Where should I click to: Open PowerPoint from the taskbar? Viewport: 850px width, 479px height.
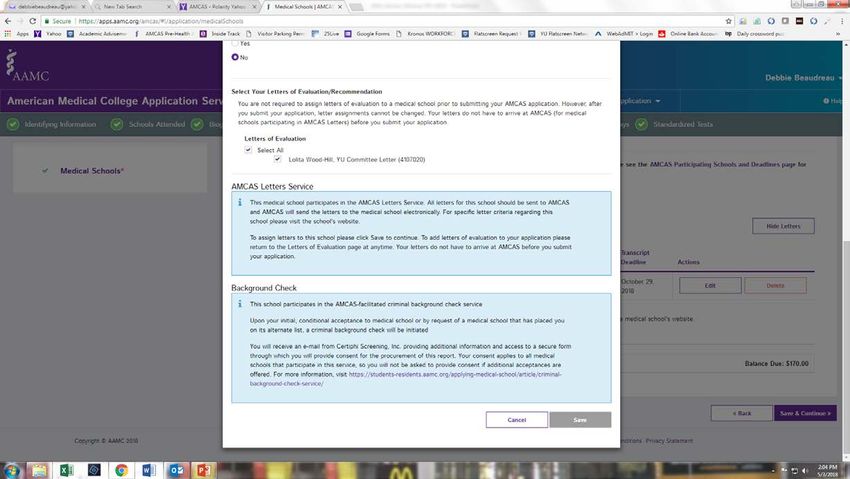tap(204, 470)
